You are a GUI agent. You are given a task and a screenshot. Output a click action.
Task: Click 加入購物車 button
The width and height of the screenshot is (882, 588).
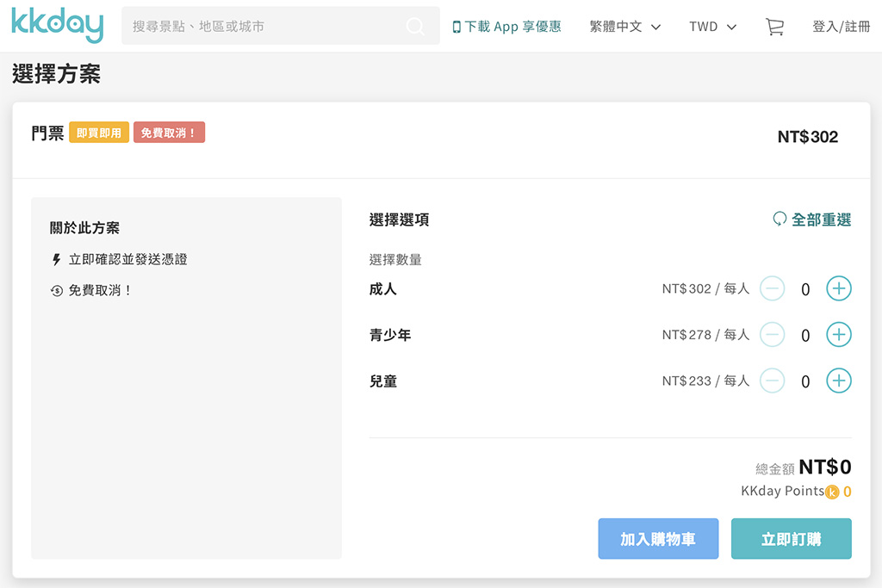(x=658, y=539)
